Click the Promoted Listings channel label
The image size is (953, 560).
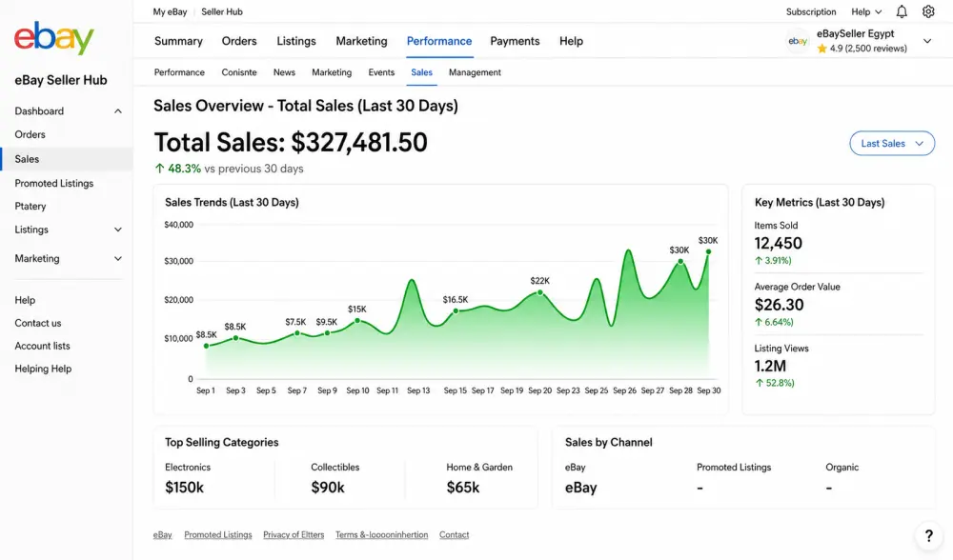(734, 467)
